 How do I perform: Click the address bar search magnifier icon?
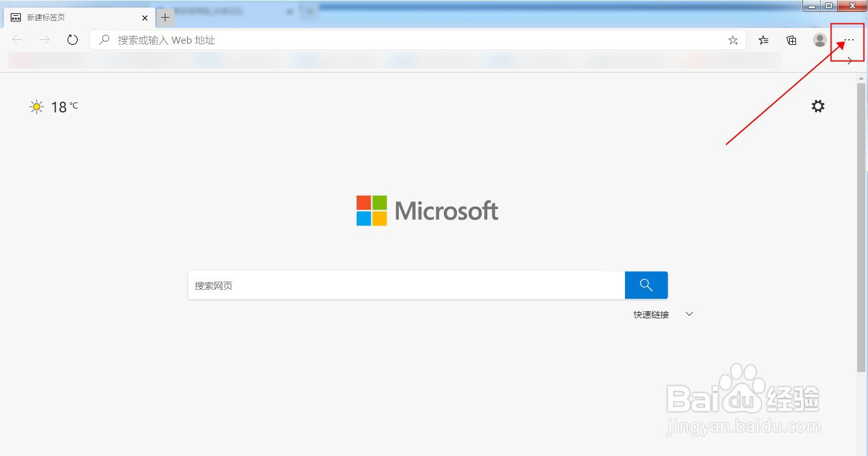(104, 40)
